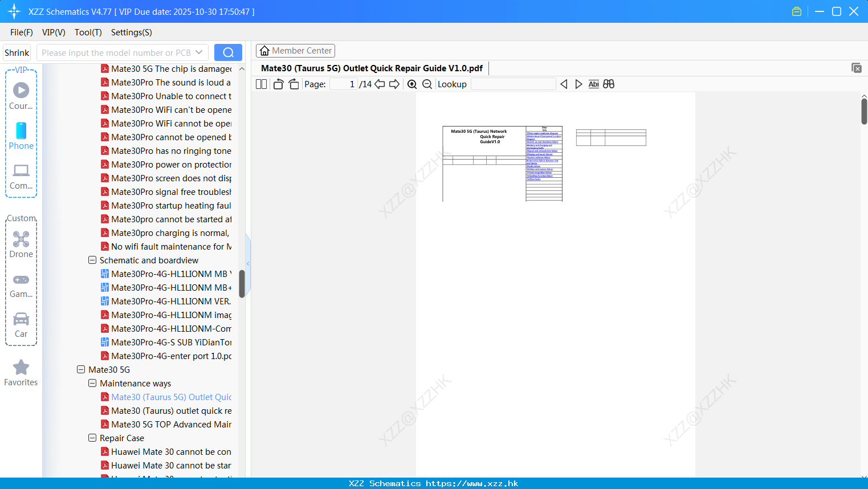The height and width of the screenshot is (489, 868).
Task: Select the Computer category icon
Action: click(x=21, y=177)
